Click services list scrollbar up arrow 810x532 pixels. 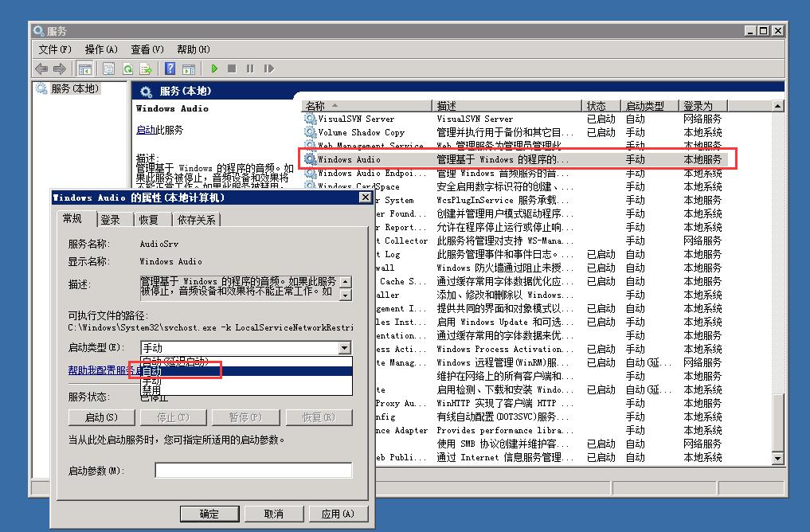coord(777,106)
